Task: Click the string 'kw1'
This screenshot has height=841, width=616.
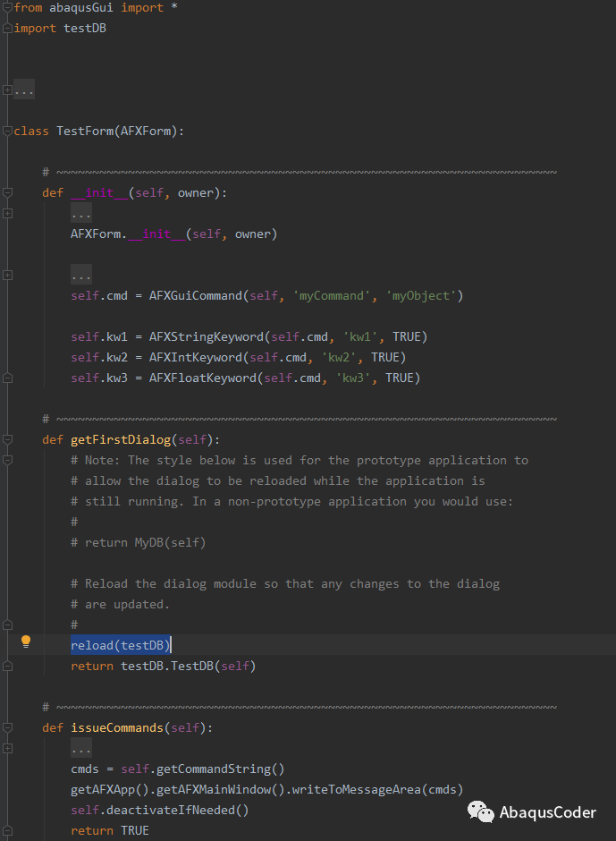Action: pyautogui.click(x=360, y=336)
